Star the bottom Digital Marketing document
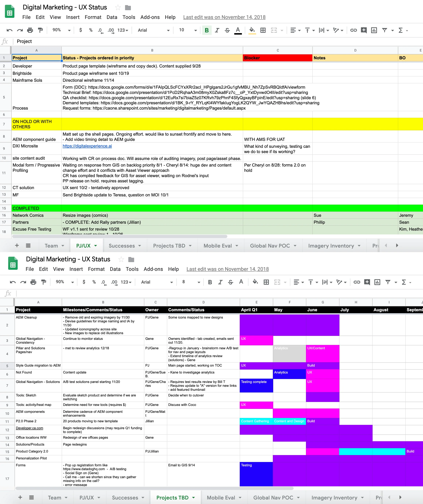This screenshot has height=504, width=423. coord(121,260)
